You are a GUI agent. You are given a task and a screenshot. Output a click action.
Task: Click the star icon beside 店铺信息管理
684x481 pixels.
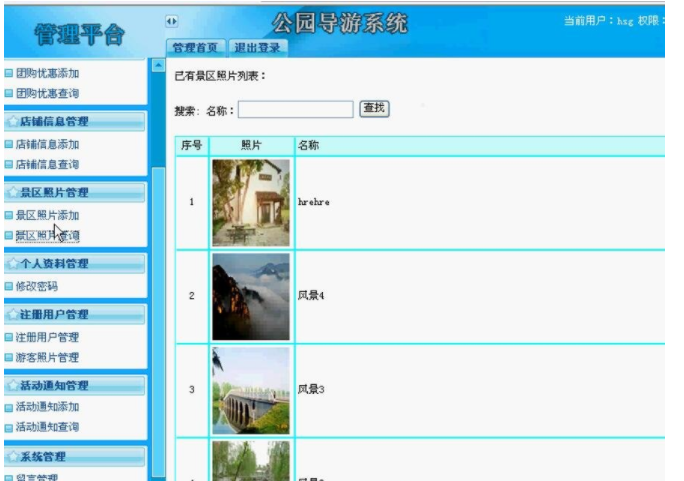click(13, 121)
